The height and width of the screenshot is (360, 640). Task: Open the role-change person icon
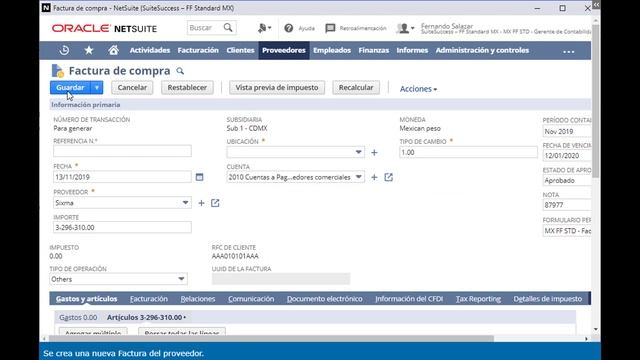264,28
